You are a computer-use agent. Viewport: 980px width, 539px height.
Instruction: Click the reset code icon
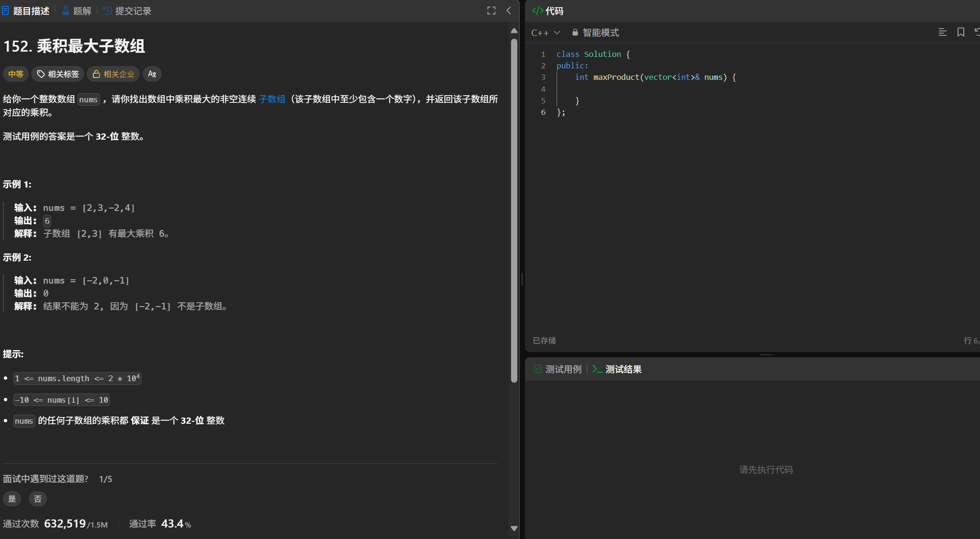click(977, 32)
